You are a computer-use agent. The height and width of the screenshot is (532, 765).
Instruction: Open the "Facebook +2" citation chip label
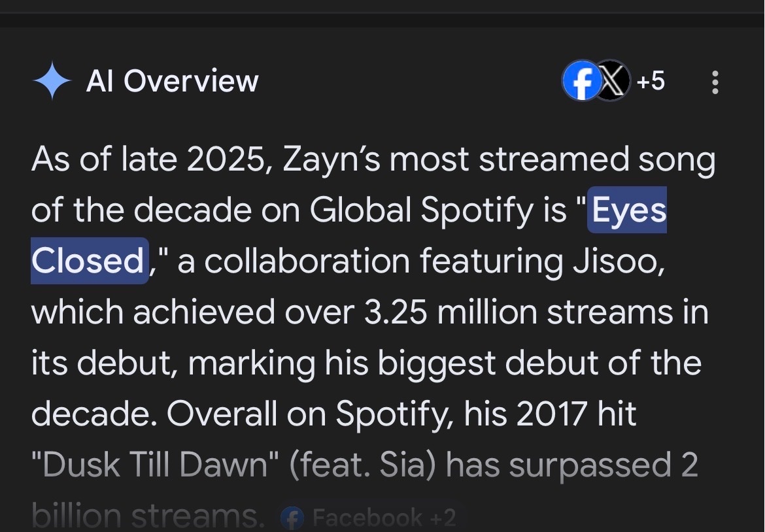384,519
